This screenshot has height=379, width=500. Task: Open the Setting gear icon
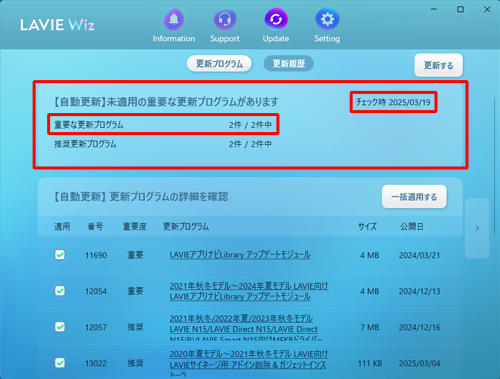[x=327, y=19]
